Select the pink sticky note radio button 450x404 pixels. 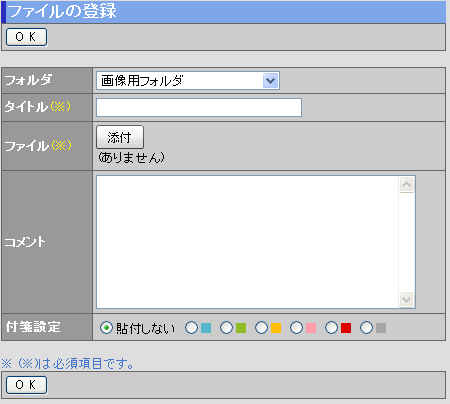[296, 328]
